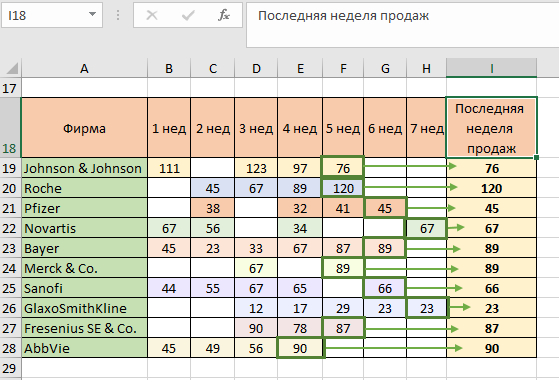Image resolution: width=559 pixels, height=380 pixels.
Task: Select column D header
Action: [256, 68]
